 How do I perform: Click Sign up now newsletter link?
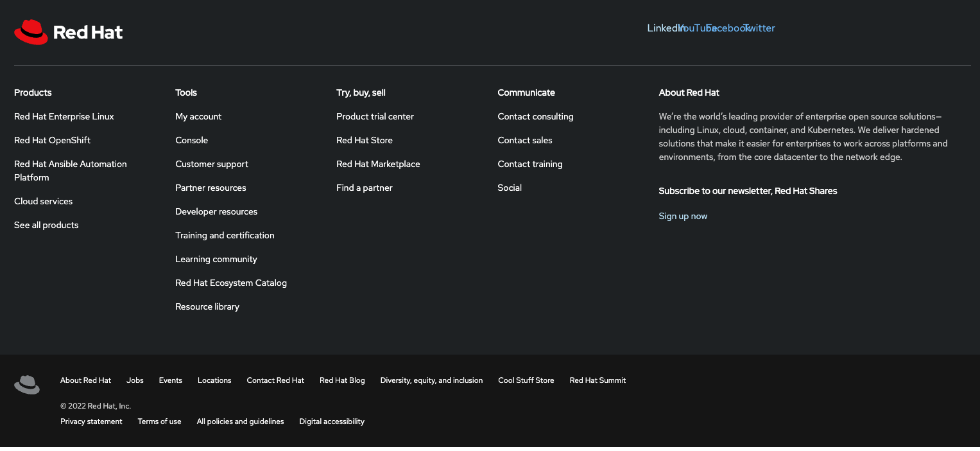tap(683, 216)
